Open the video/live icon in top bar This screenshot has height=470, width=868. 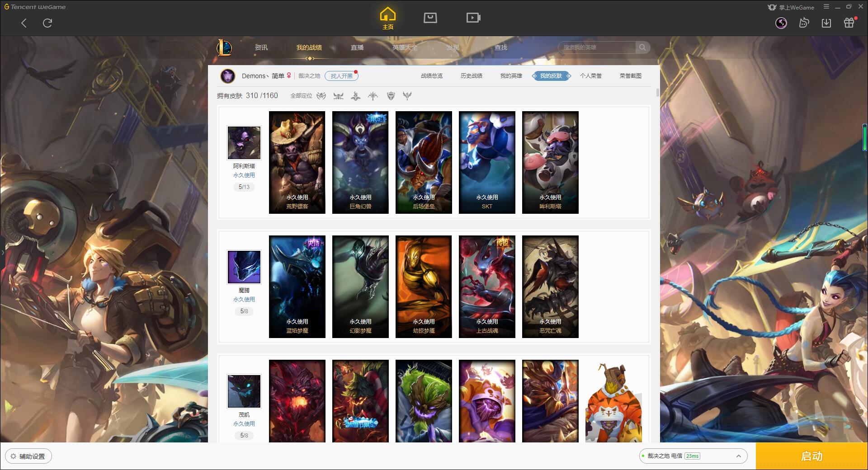pyautogui.click(x=473, y=18)
